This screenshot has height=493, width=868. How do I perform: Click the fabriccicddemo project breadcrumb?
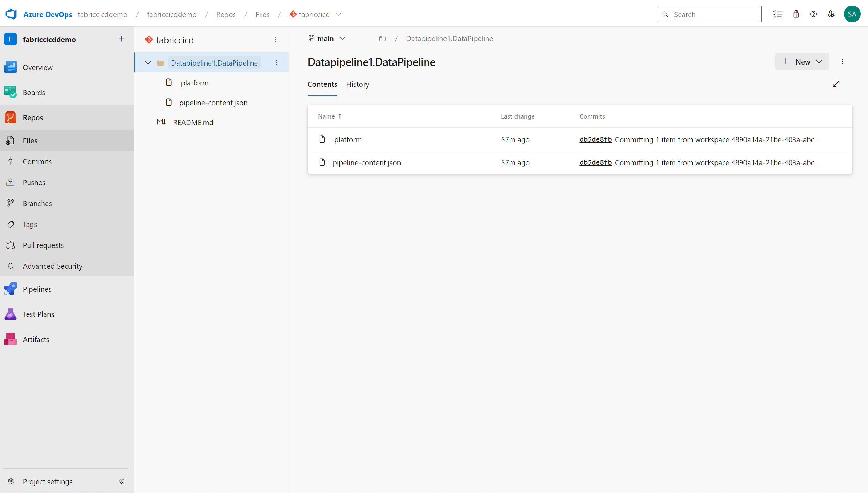pyautogui.click(x=172, y=14)
